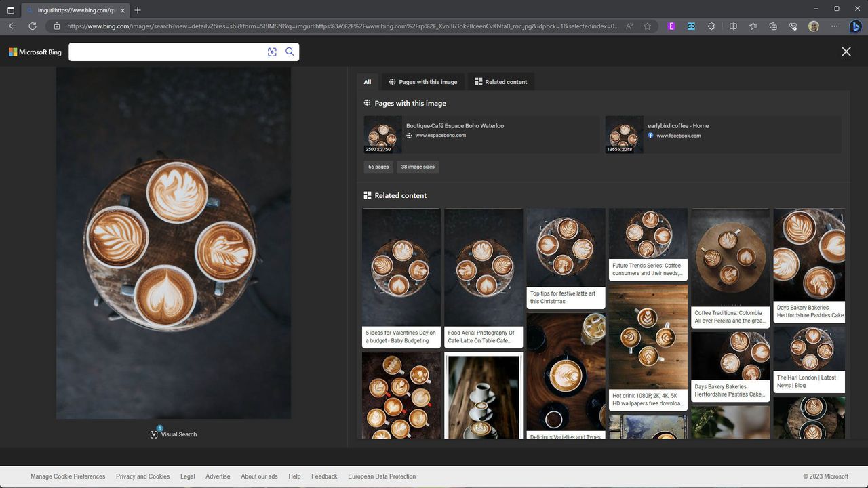Viewport: 868px width, 488px height.
Task: Switch to Related content tab
Action: [500, 82]
